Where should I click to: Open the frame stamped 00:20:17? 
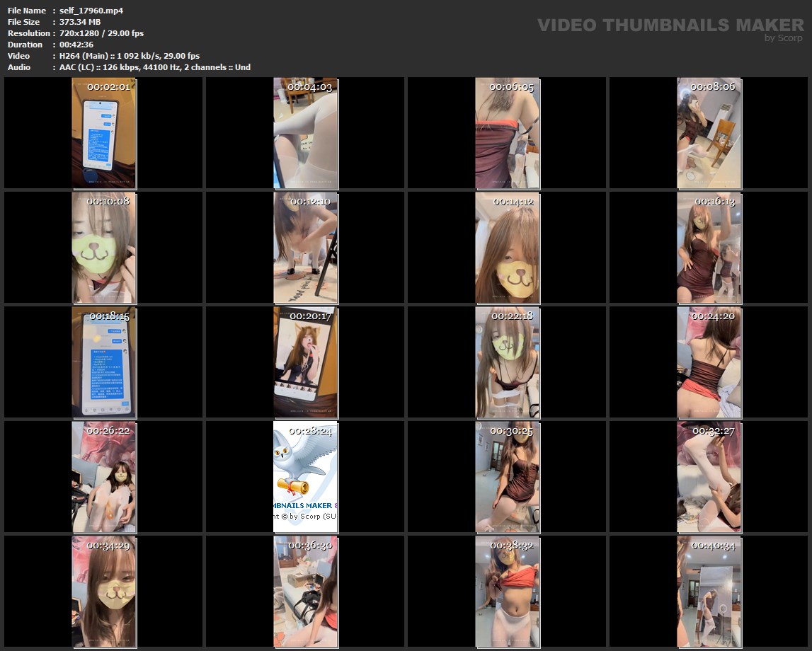point(306,362)
